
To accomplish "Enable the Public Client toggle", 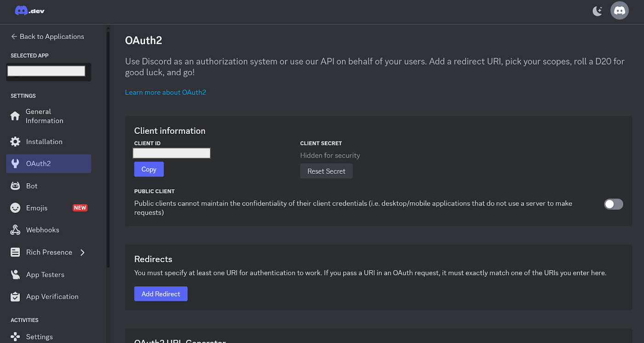I will coord(613,204).
